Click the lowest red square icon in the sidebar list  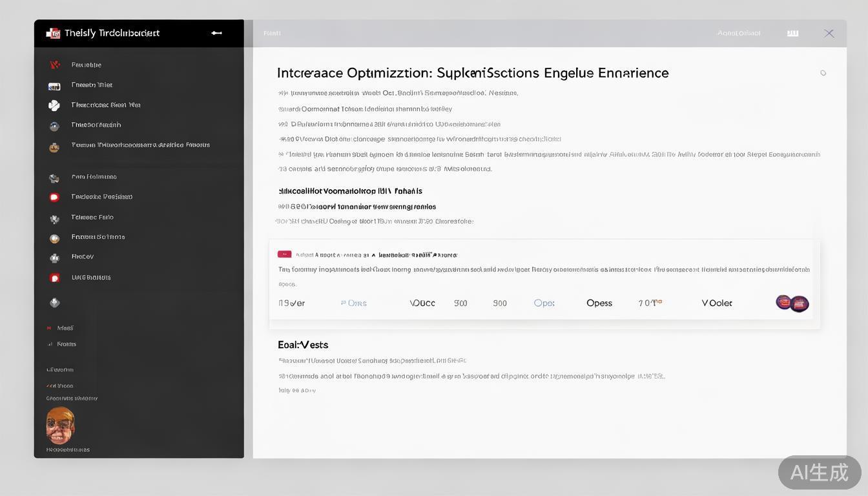pyautogui.click(x=54, y=278)
